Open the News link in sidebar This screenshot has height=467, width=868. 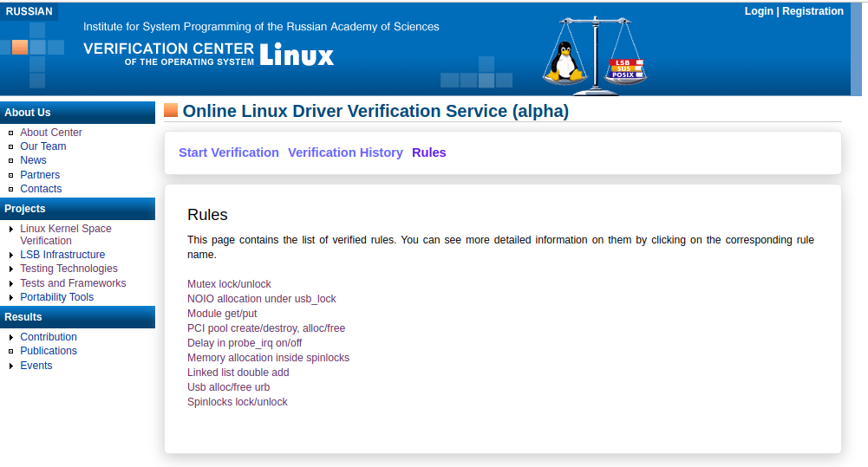[x=33, y=160]
